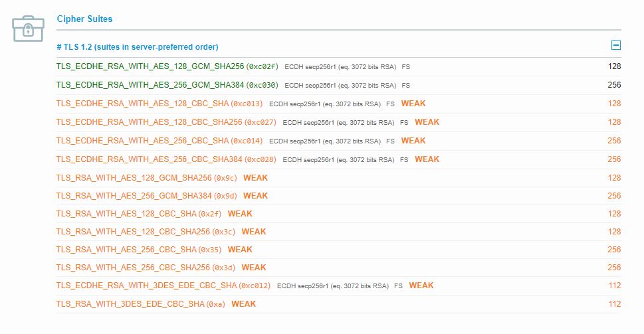This screenshot has width=644, height=334.
Task: Click WEAK label beside the 0x9c suite
Action: pyautogui.click(x=255, y=178)
